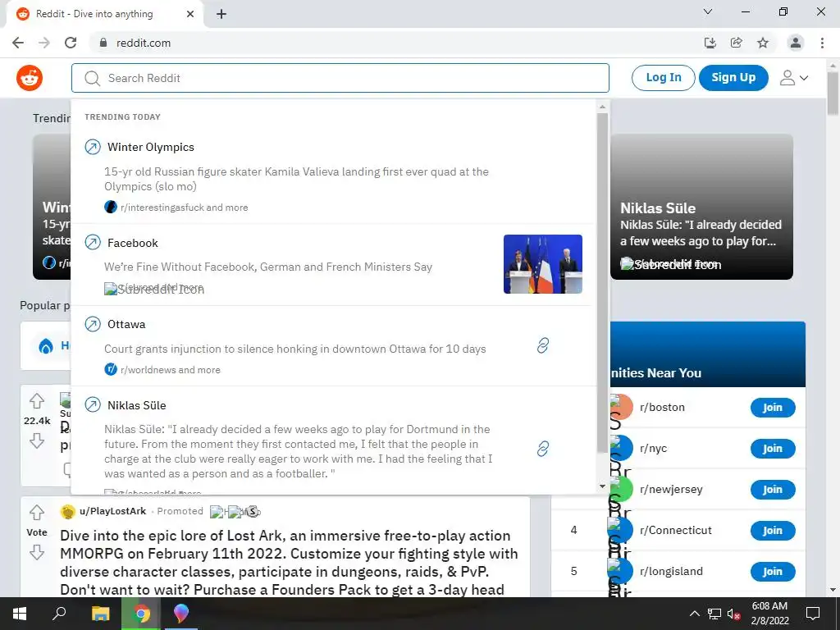Join the r/newjersey community
This screenshot has height=630, width=840.
coord(773,489)
